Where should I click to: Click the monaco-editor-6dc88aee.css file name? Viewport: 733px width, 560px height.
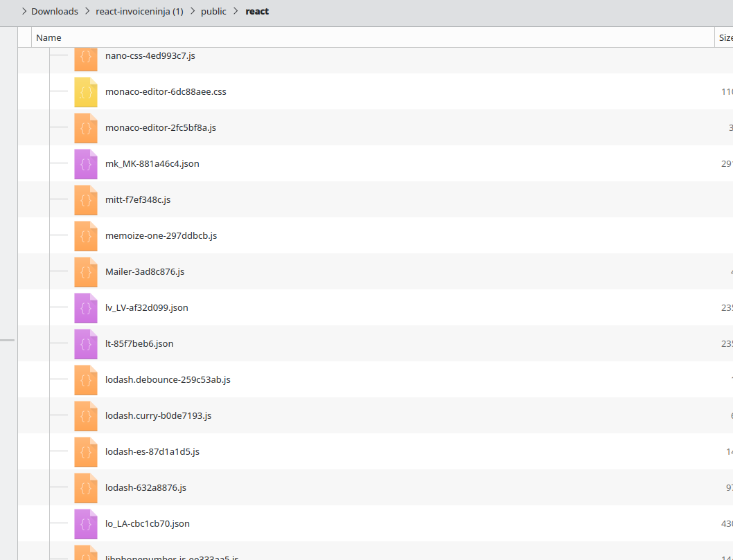(166, 91)
